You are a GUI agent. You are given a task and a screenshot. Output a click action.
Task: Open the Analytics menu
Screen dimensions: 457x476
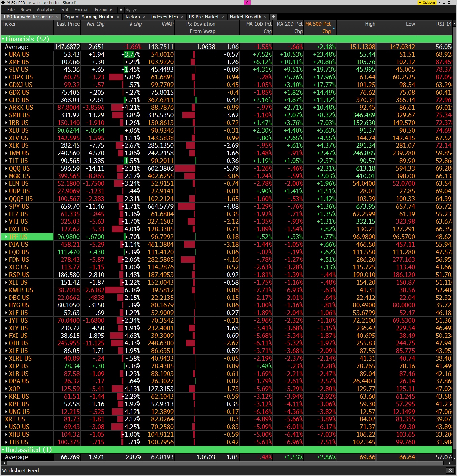tap(46, 10)
